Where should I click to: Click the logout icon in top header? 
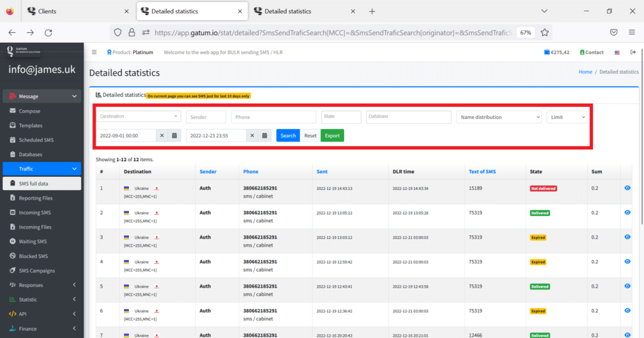(633, 52)
